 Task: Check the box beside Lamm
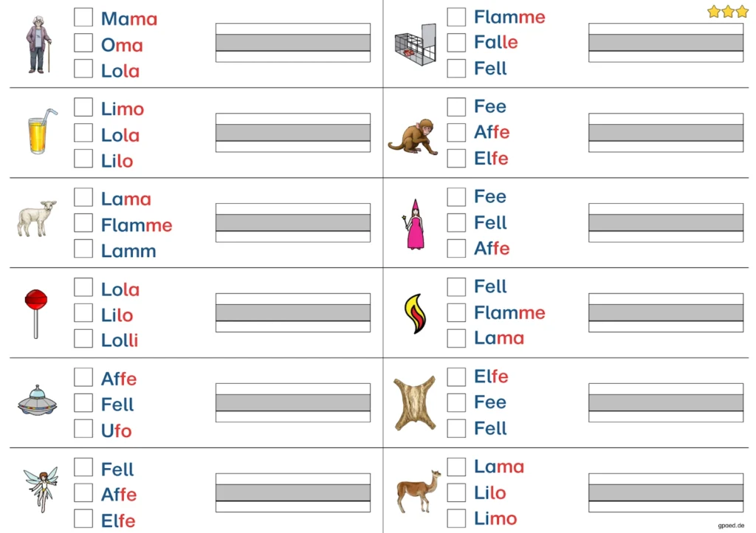pos(83,249)
